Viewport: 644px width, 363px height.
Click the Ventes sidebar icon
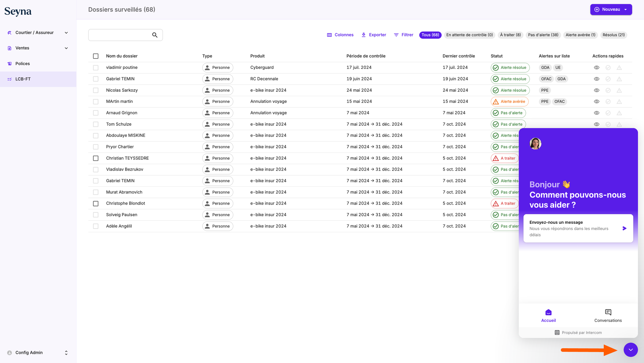tap(9, 48)
